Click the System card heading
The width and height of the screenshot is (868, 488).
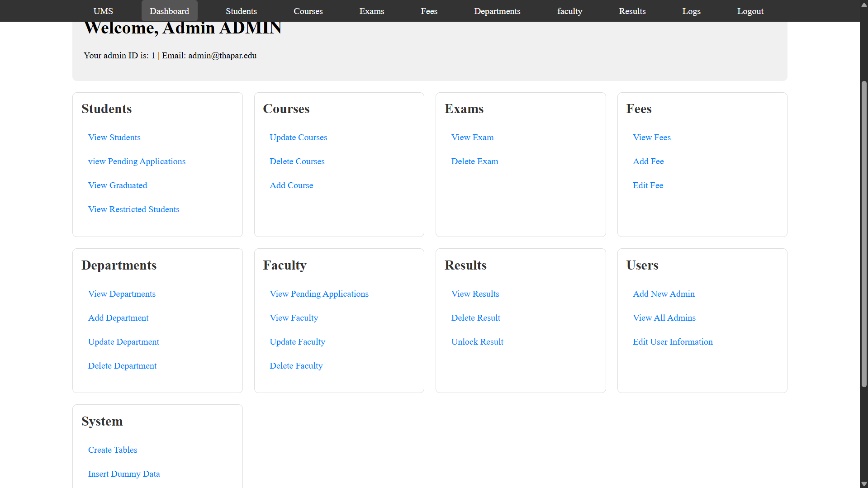pyautogui.click(x=102, y=421)
